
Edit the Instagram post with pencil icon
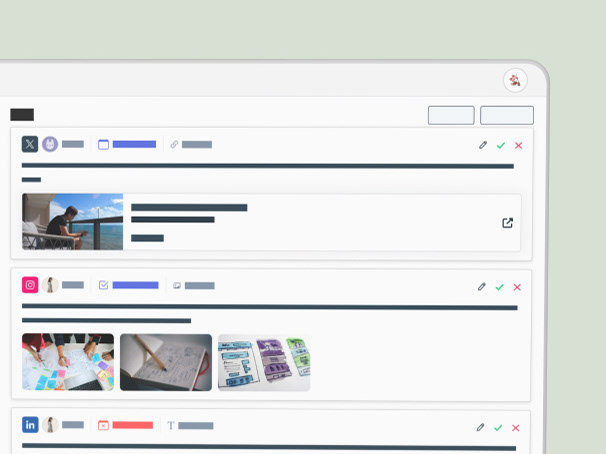tap(482, 287)
